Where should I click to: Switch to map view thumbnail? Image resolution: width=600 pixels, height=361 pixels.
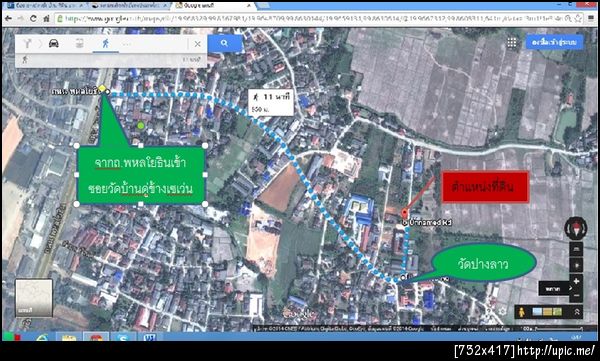pos(34,298)
